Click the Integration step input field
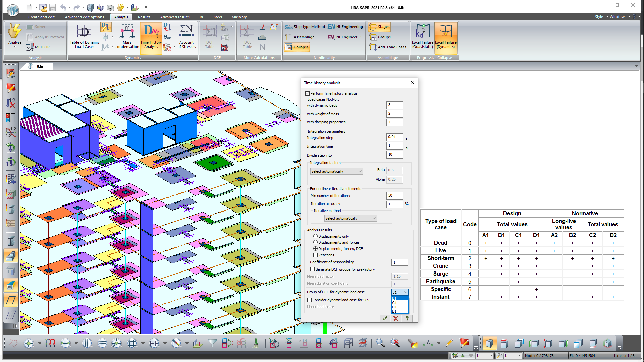Viewport: 644px width, 362px height. pos(394,137)
